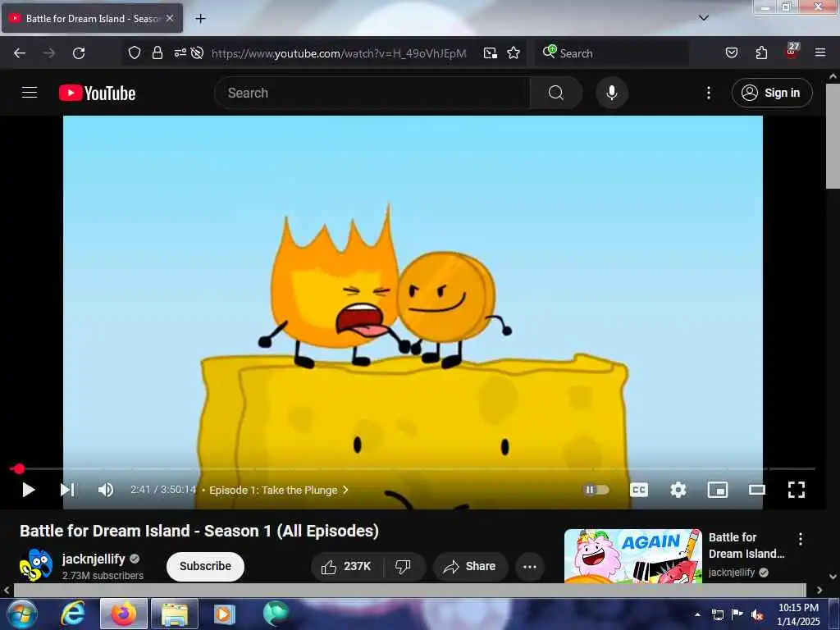
Task: Toggle autoplay switch in player
Action: point(596,490)
